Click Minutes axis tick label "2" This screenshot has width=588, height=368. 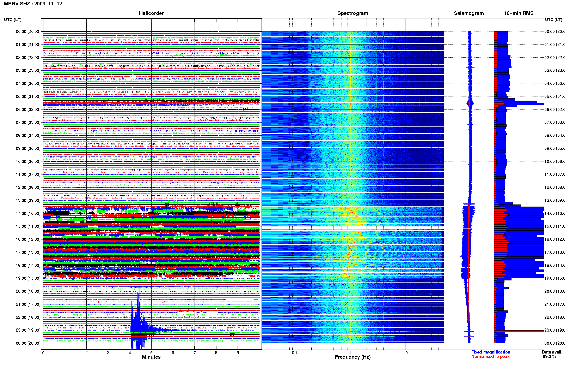coord(87,353)
